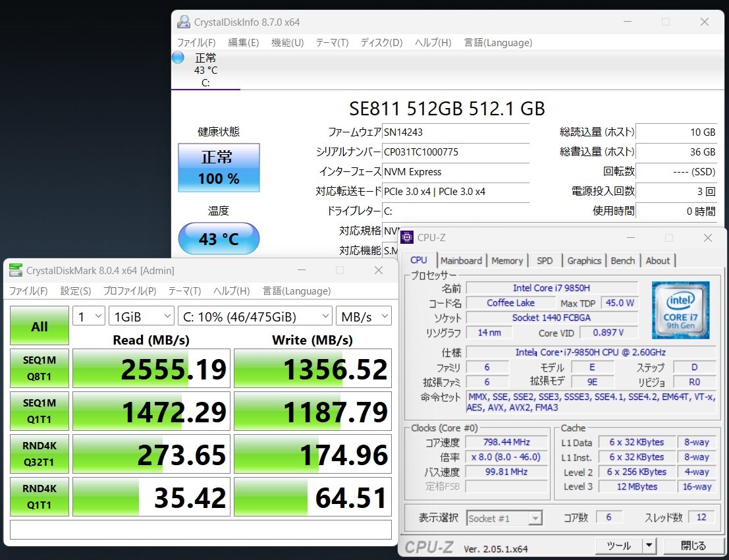Open 編集(E) menu in CrystalDiskInfo
729x560 pixels.
243,43
